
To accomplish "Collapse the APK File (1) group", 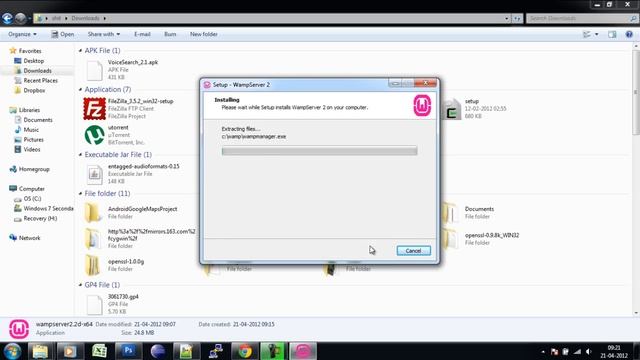I will [x=80, y=51].
